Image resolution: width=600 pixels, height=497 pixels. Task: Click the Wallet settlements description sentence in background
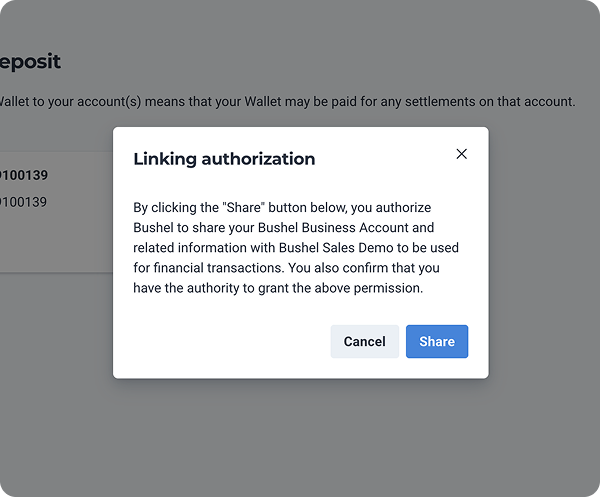point(287,101)
